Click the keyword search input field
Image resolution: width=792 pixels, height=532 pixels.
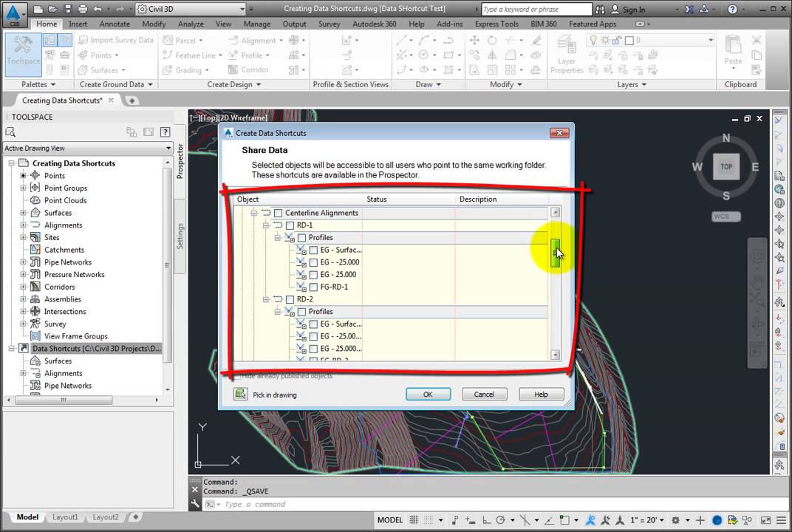click(536, 9)
